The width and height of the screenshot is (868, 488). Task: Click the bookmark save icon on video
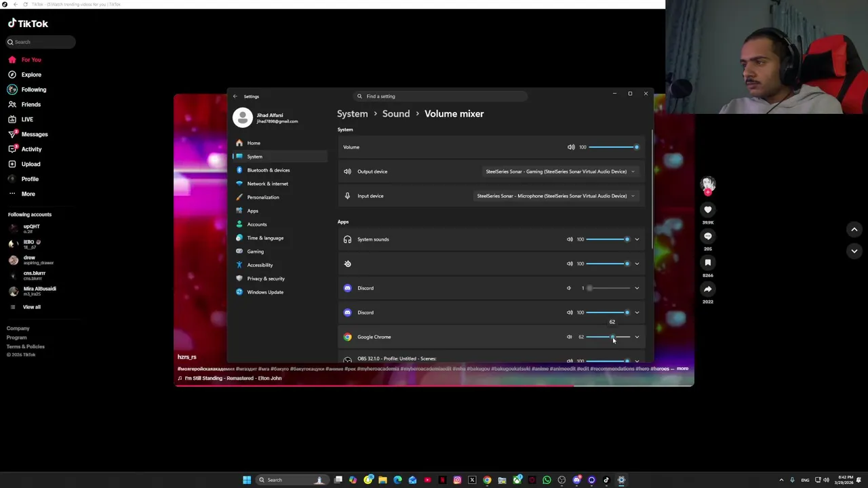pyautogui.click(x=708, y=263)
